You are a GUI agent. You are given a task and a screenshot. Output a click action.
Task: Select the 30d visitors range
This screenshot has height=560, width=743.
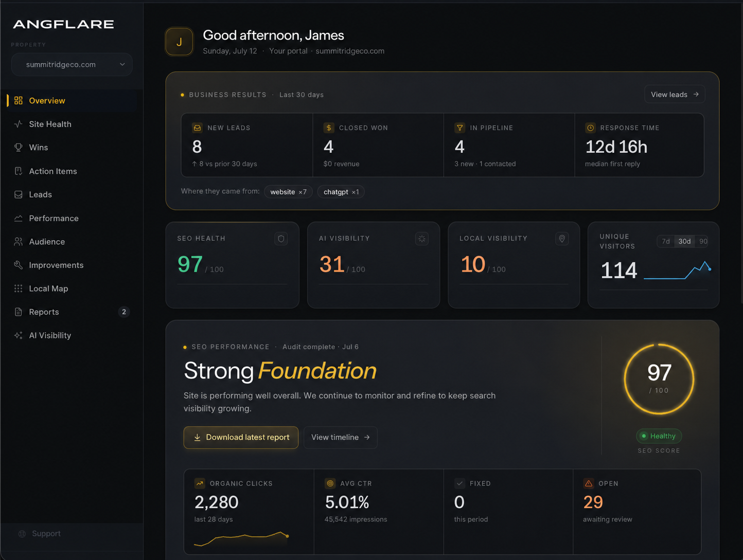[x=684, y=241]
